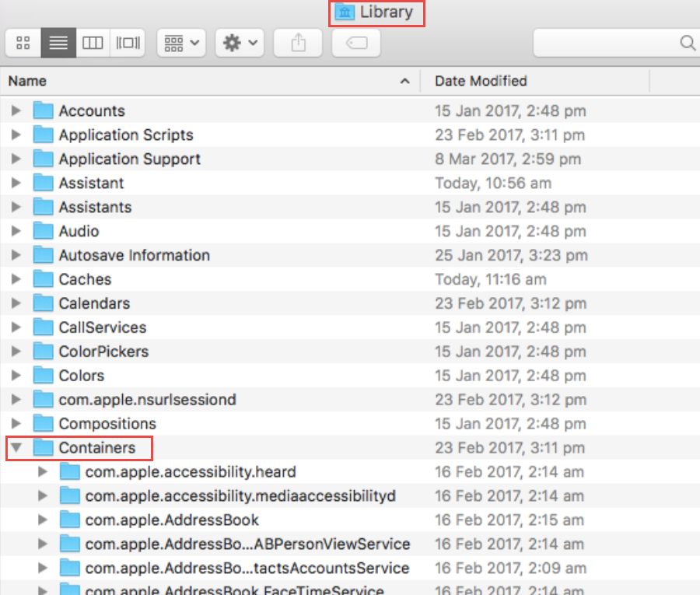Image resolution: width=700 pixels, height=595 pixels.
Task: Open the item arrangement dropdown
Action: [x=180, y=43]
